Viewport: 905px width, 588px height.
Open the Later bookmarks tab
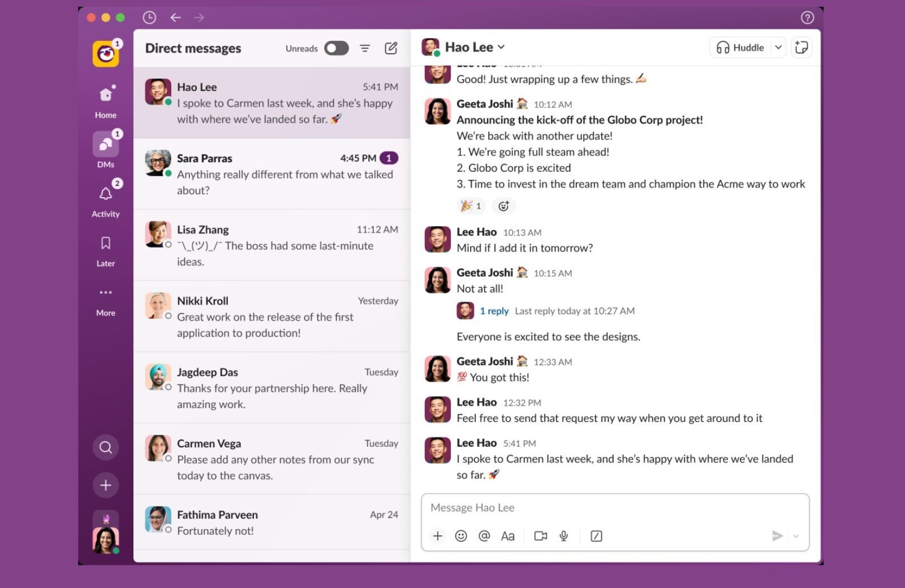106,250
